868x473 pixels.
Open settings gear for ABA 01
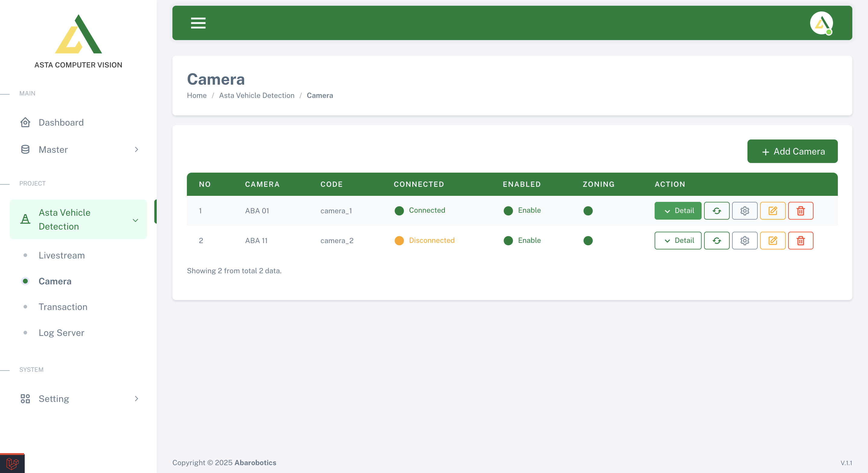point(745,211)
